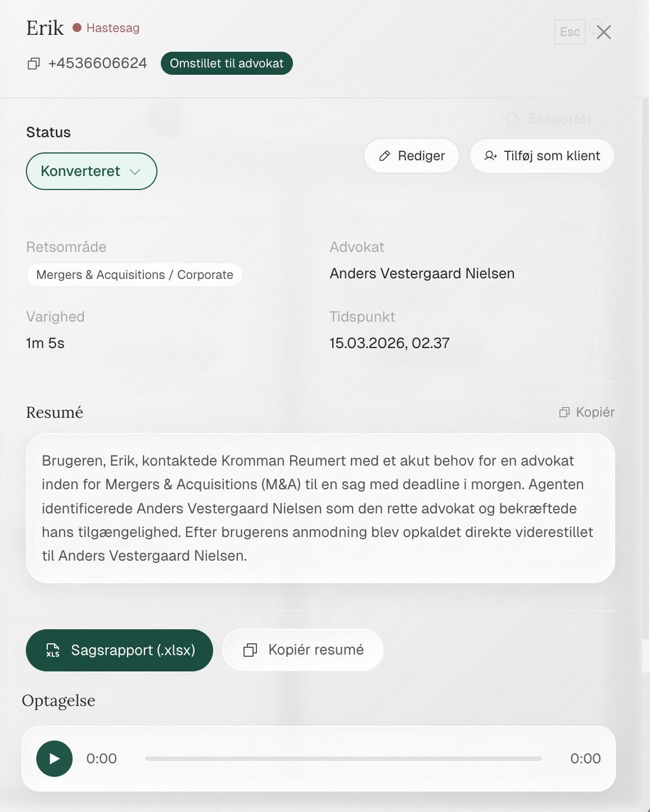Click the summary text box
Image resolution: width=650 pixels, height=812 pixels.
(320, 508)
